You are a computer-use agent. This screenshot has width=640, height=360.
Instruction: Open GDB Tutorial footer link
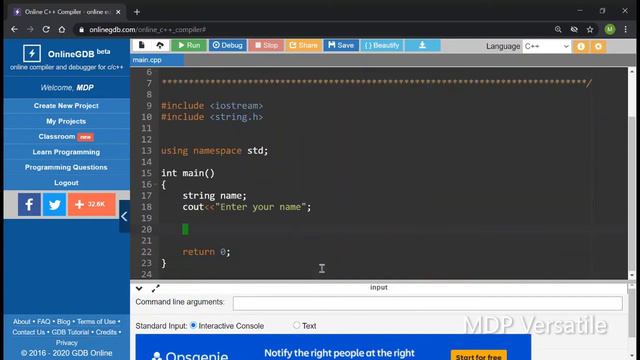point(70,332)
